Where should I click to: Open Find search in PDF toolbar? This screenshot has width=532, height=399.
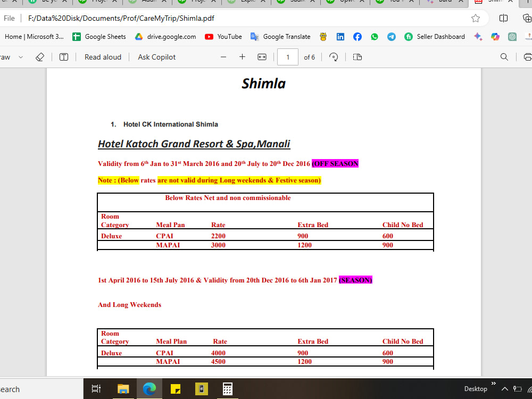(x=504, y=57)
